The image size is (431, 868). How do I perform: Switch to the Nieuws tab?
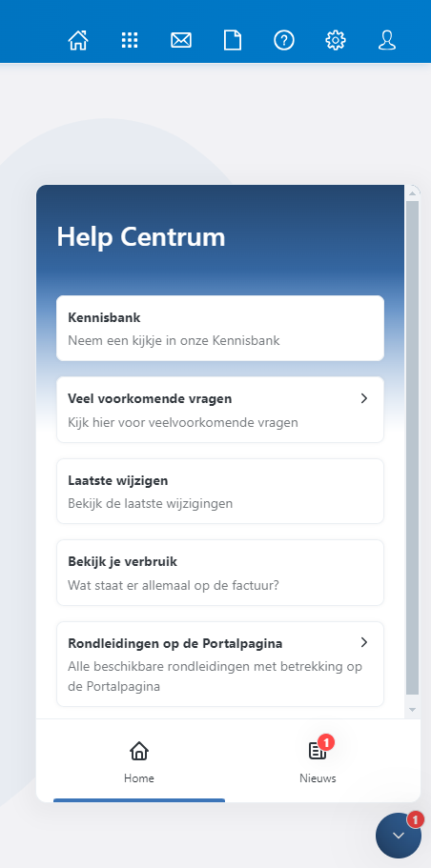coord(318,760)
